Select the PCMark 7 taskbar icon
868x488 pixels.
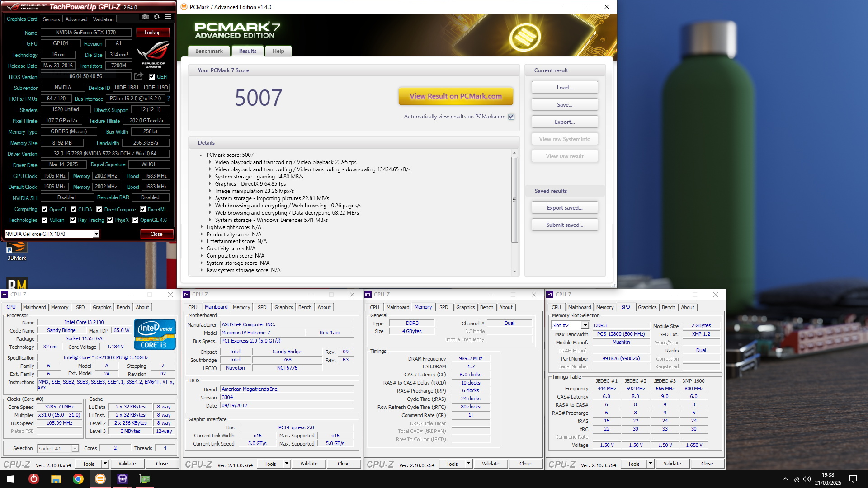tap(100, 479)
